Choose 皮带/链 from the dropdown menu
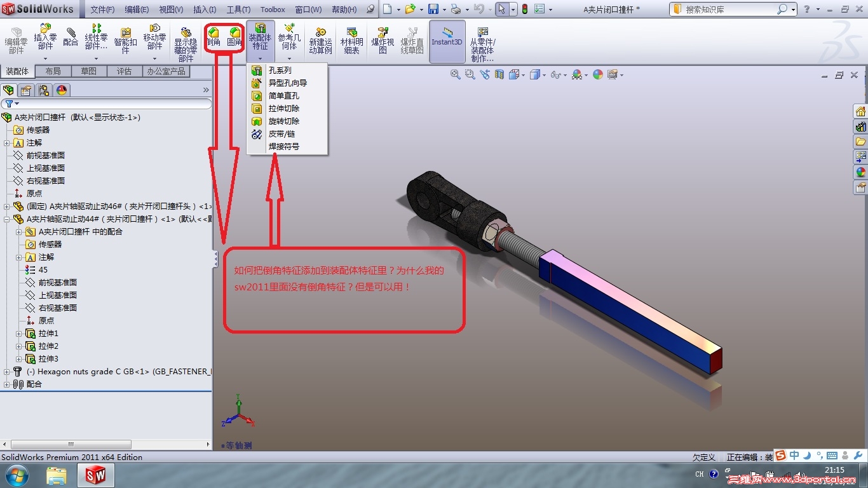Viewport: 868px width, 488px height. pos(287,134)
